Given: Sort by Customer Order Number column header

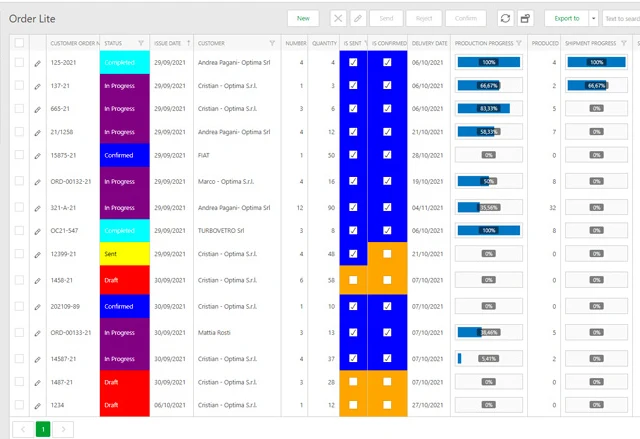Looking at the screenshot, I should pyautogui.click(x=75, y=43).
